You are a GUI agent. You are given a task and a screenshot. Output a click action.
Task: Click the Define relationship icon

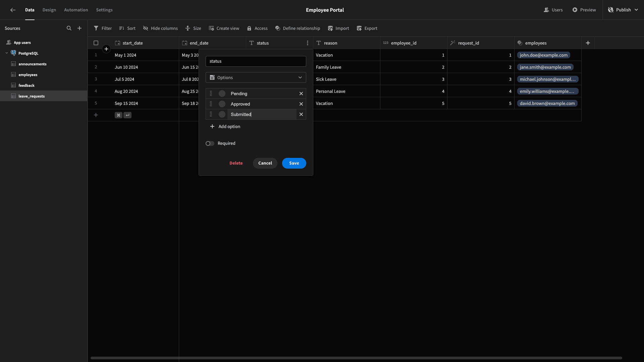pyautogui.click(x=277, y=28)
